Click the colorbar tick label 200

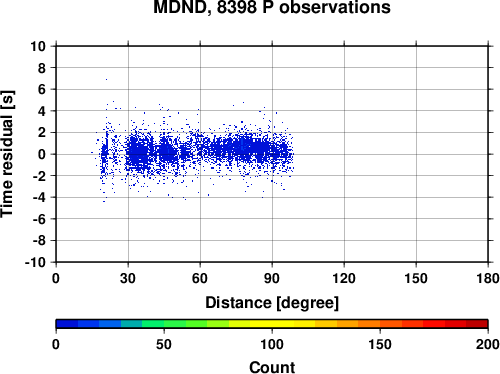488,344
